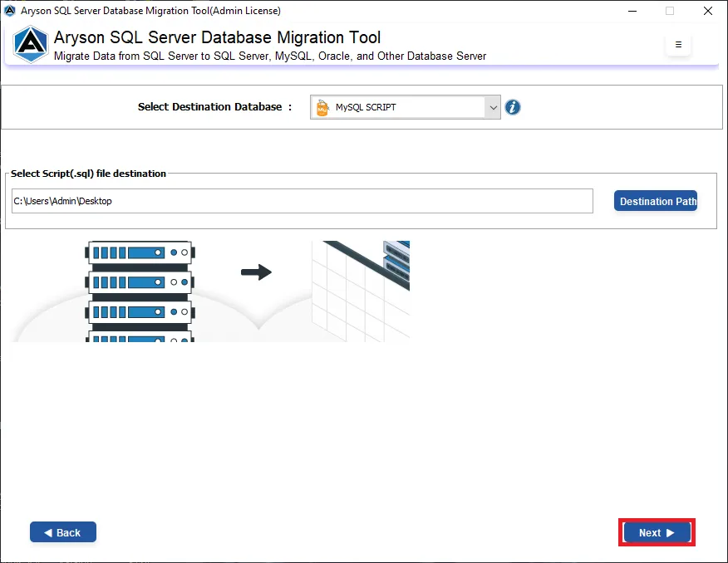This screenshot has width=728, height=563.
Task: Click the 'Migrate Data from SQL Server' subtitle
Action: 270,56
